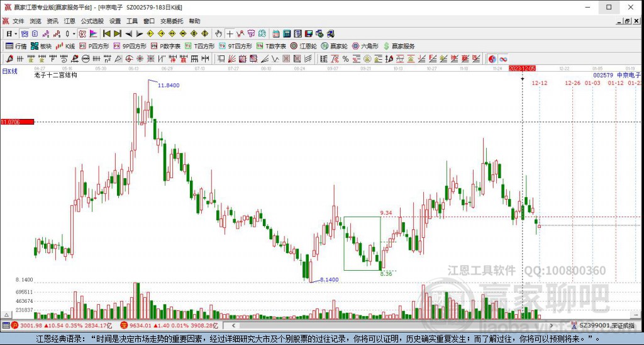The height and width of the screenshot is (345, 644).
Task: Click the horizontal scrollbar left arrow
Action: click(233, 325)
